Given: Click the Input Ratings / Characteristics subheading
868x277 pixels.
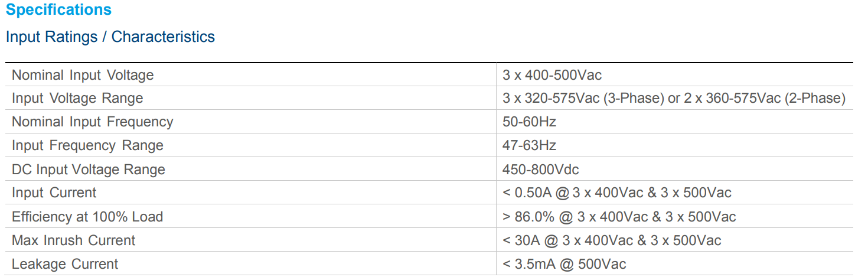Looking at the screenshot, I should (x=110, y=37).
